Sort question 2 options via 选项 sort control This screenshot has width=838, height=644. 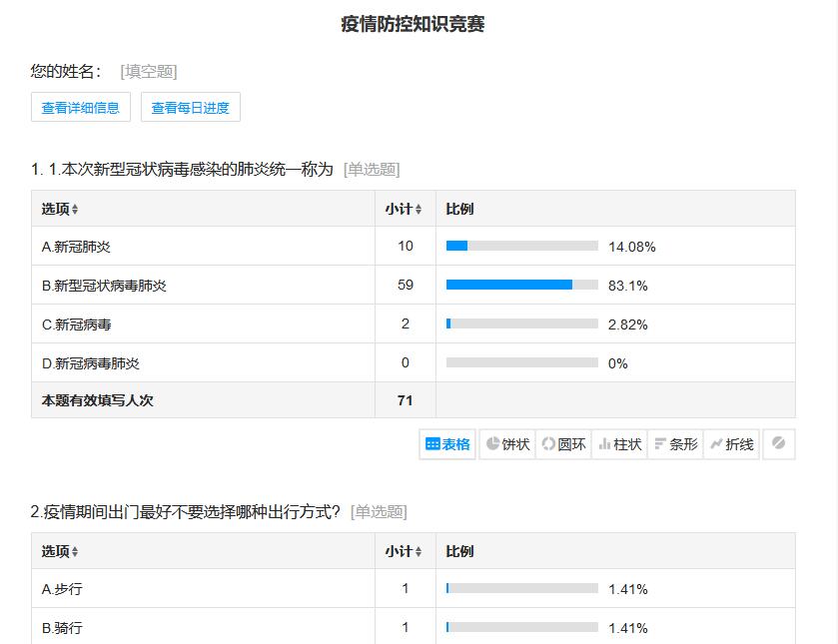75,550
